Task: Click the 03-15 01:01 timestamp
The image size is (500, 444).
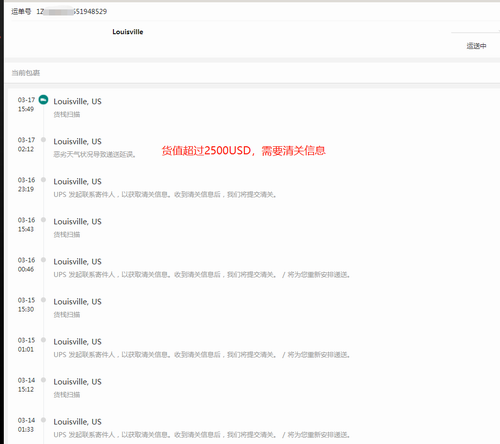Action: [26, 345]
